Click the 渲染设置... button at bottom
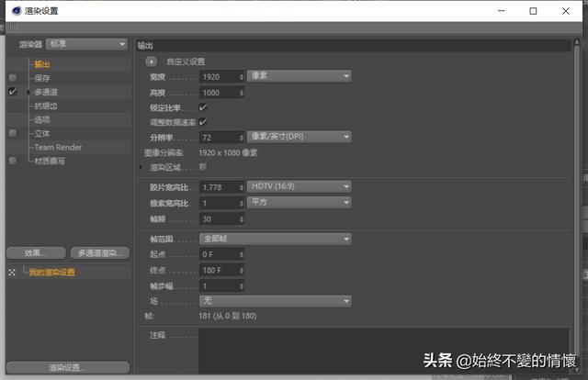This screenshot has width=588, height=380. pos(68,368)
